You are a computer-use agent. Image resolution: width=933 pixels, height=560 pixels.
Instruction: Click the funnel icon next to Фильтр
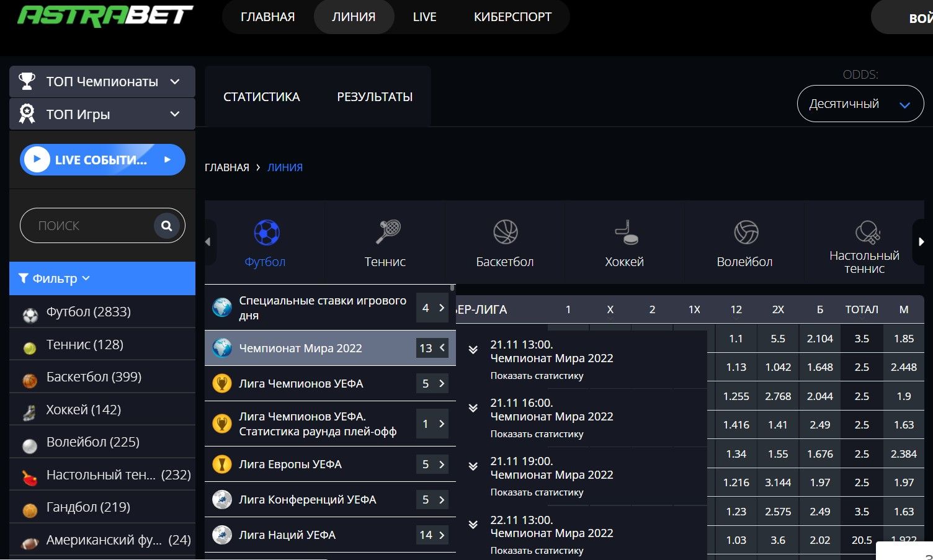(x=24, y=278)
